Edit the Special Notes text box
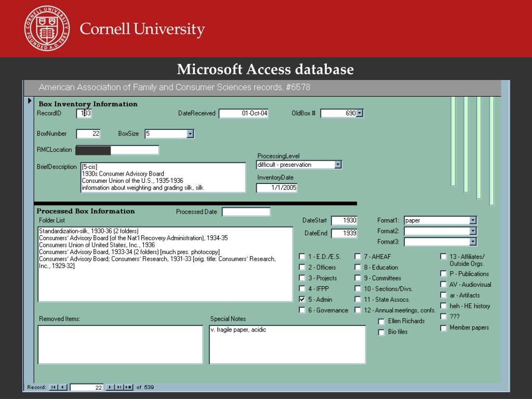Screen dimensions: 532x399 [x=287, y=345]
